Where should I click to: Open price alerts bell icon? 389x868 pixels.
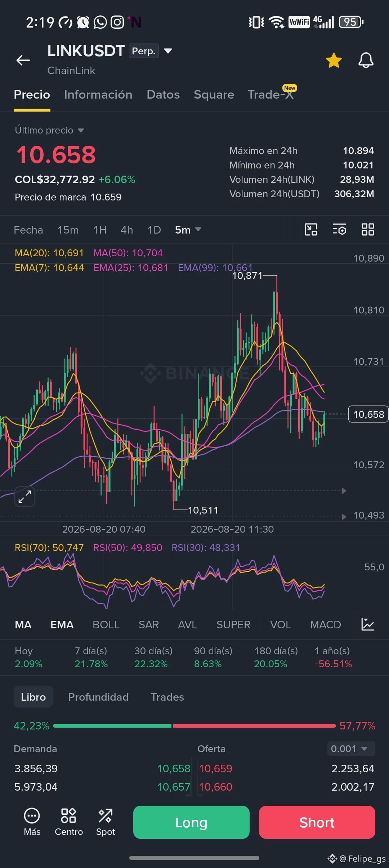click(x=366, y=60)
